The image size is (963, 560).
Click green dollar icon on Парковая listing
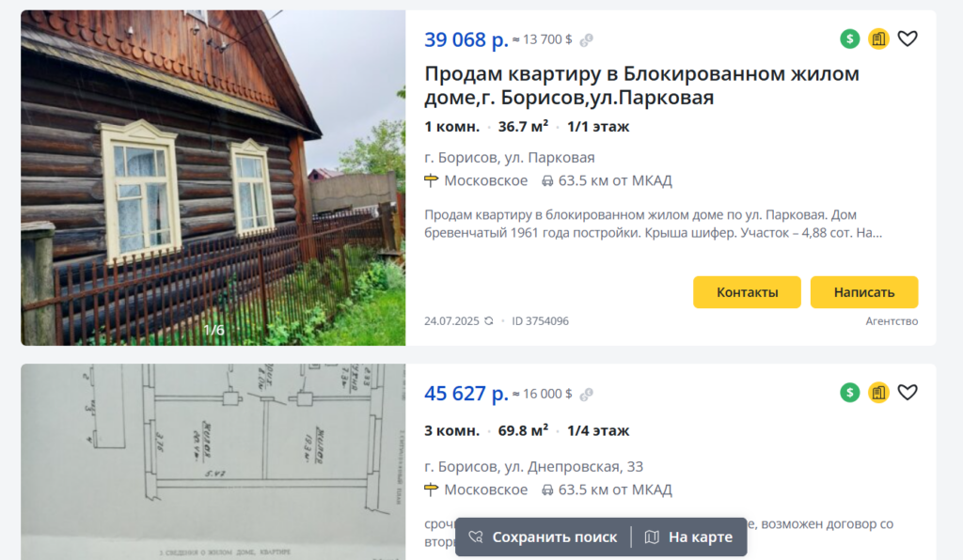[x=850, y=39]
